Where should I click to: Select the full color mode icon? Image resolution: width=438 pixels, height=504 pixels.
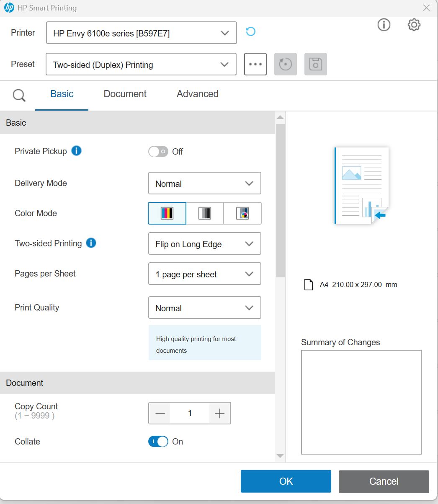(167, 213)
